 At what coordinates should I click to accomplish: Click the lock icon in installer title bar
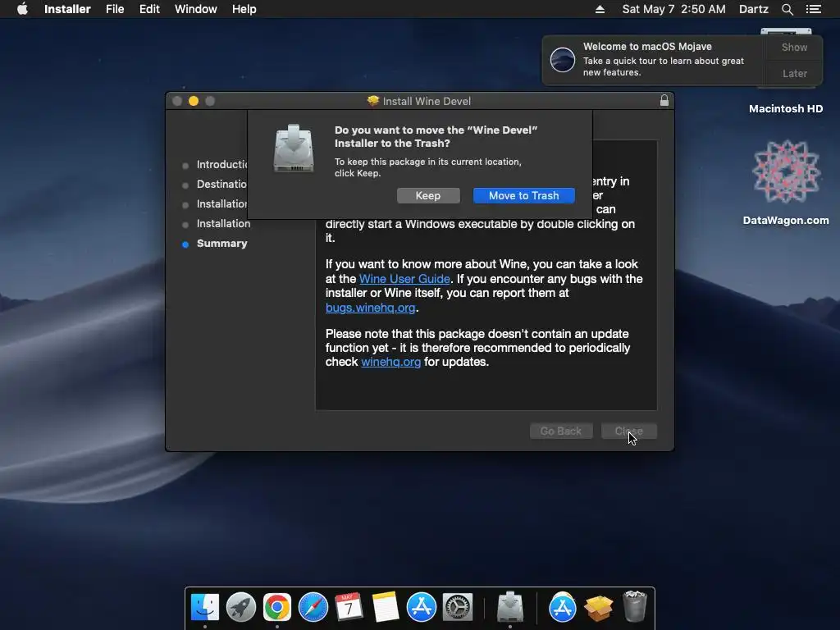tap(664, 100)
